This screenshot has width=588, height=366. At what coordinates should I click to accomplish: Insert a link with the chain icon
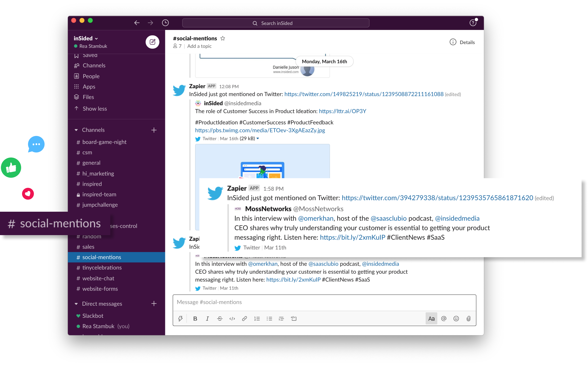(245, 319)
